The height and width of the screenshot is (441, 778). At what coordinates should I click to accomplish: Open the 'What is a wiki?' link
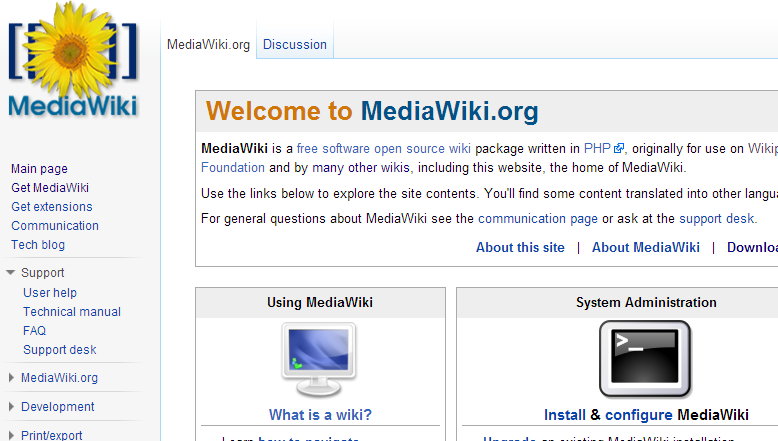coord(320,415)
